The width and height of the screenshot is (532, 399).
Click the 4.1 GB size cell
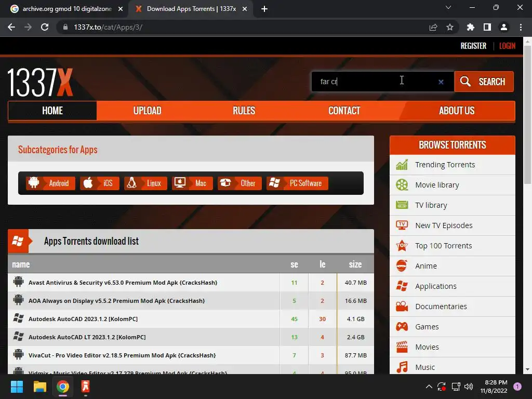coord(355,319)
